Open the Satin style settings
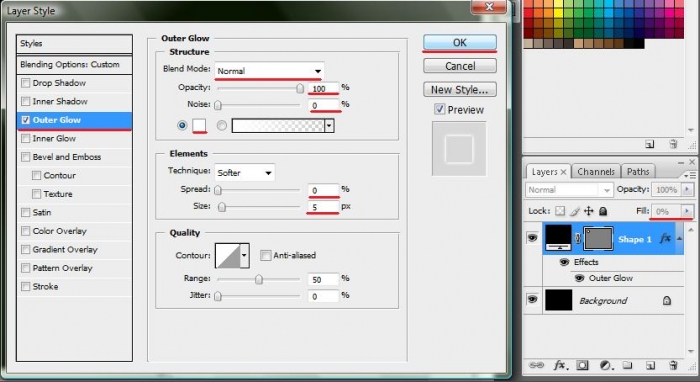The height and width of the screenshot is (382, 700). (x=42, y=212)
